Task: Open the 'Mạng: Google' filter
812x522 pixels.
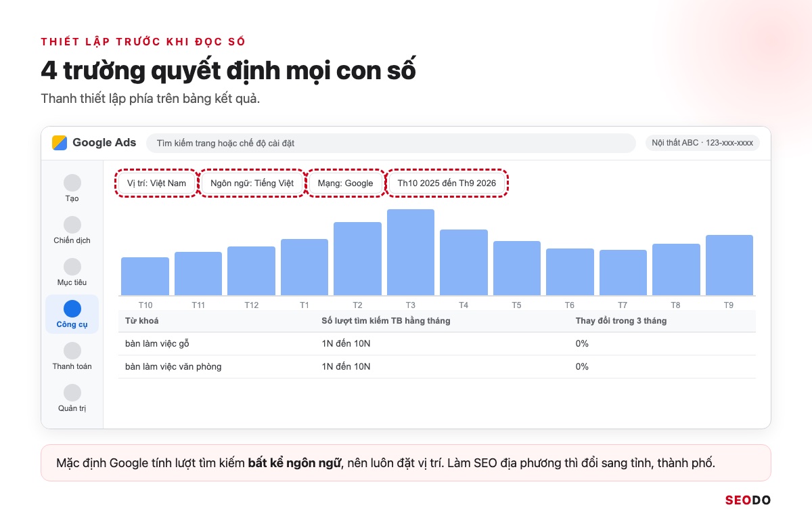Action: click(346, 183)
